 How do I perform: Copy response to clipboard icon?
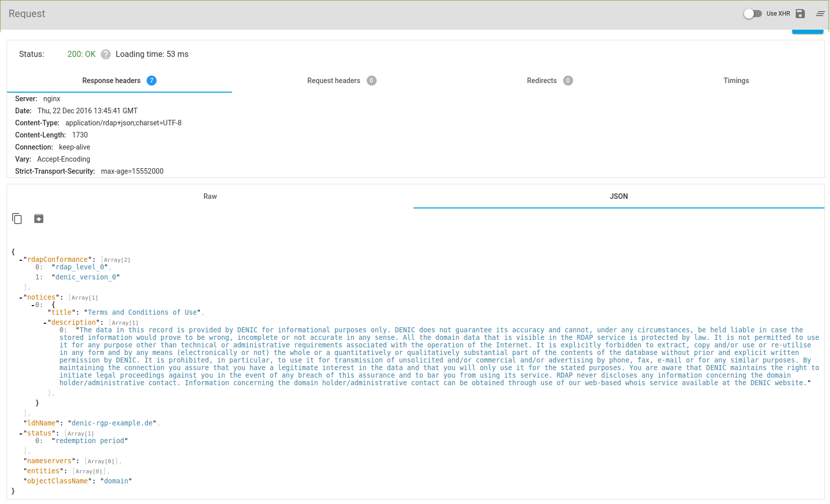[x=17, y=219]
